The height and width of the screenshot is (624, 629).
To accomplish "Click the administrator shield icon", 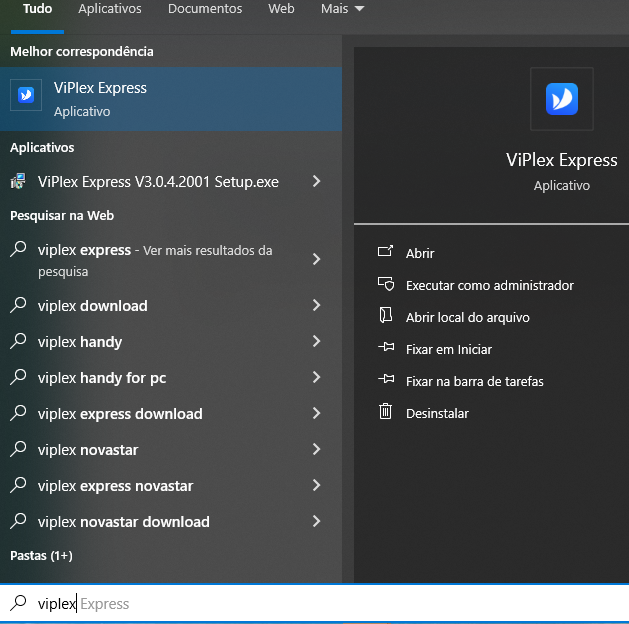I will click(x=386, y=284).
